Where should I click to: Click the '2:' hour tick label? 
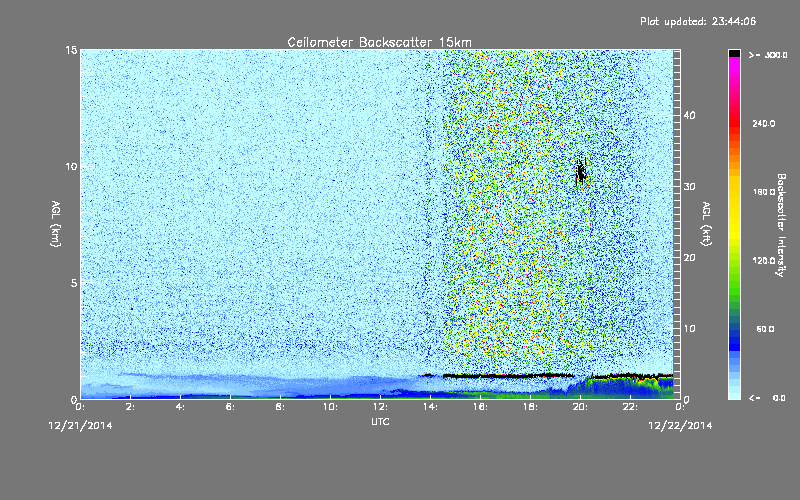coord(130,407)
